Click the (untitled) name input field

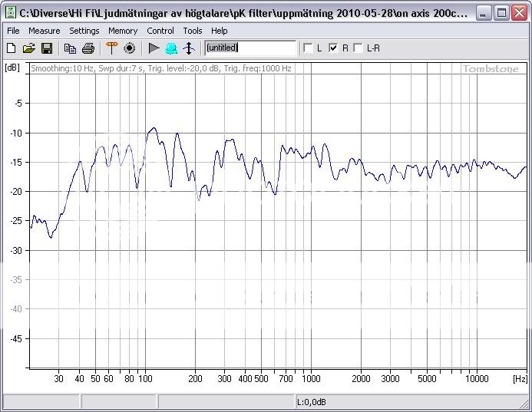click(250, 48)
